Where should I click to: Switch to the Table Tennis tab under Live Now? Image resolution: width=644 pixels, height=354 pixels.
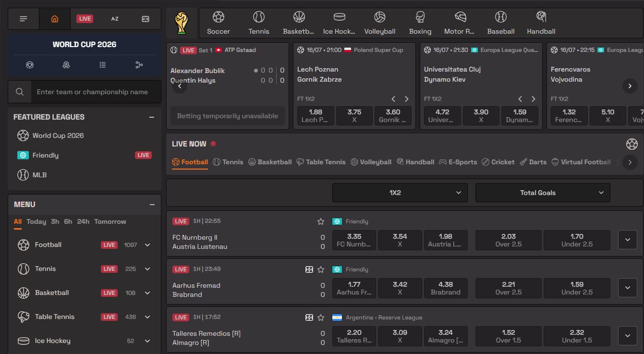(x=321, y=162)
